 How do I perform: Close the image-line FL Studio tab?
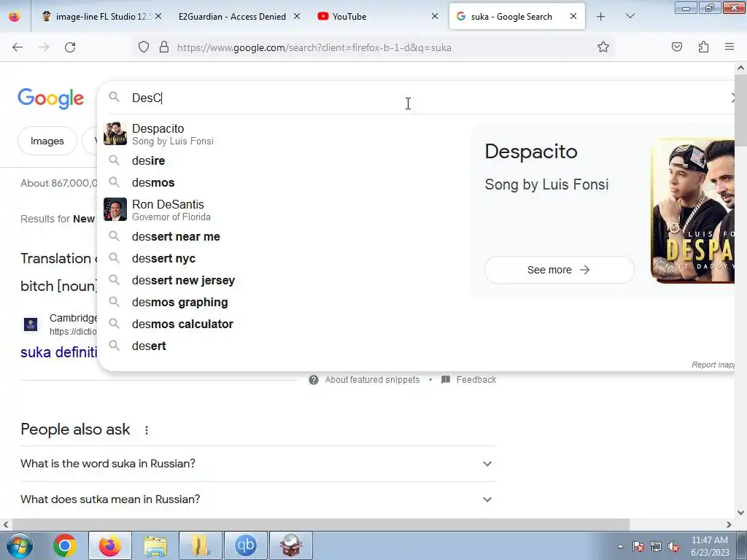(x=158, y=16)
